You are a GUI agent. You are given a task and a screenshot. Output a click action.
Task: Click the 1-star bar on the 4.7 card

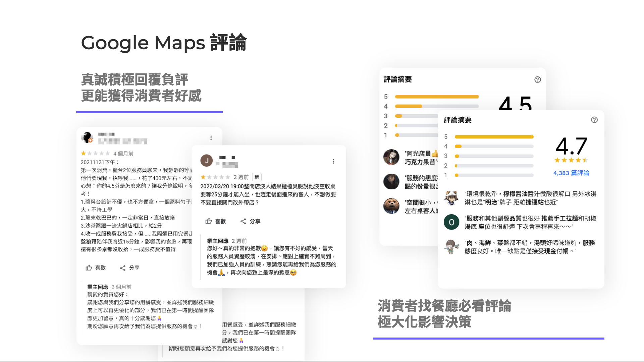[x=494, y=175]
